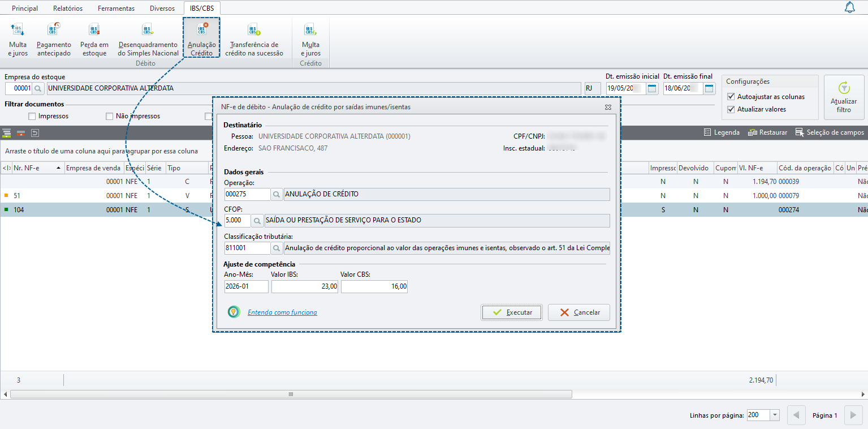The height and width of the screenshot is (429, 868).
Task: Click the Executar button
Action: click(512, 312)
